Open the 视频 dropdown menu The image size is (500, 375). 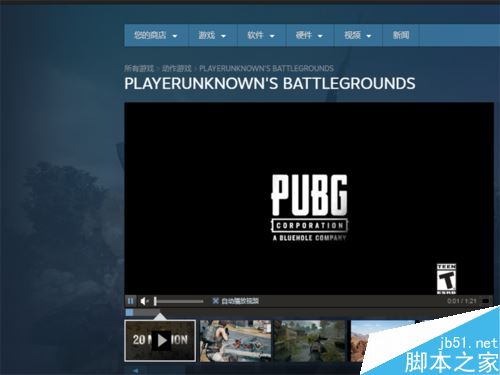coord(358,35)
